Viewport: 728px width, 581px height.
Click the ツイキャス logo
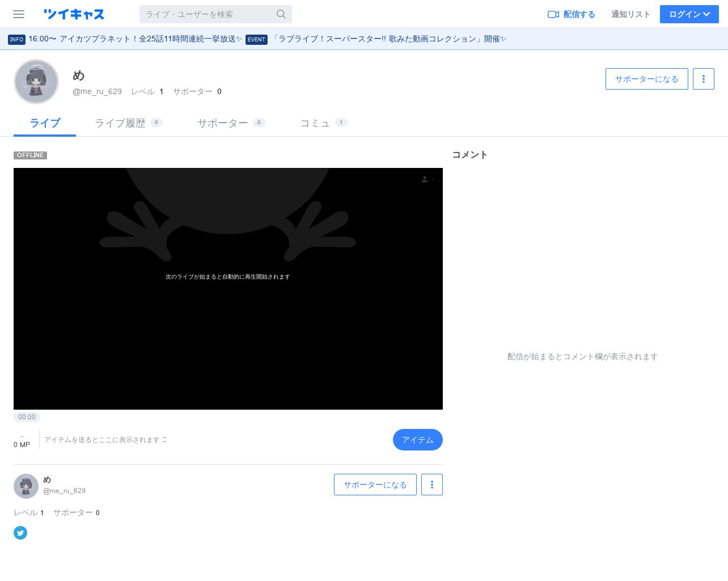[74, 14]
